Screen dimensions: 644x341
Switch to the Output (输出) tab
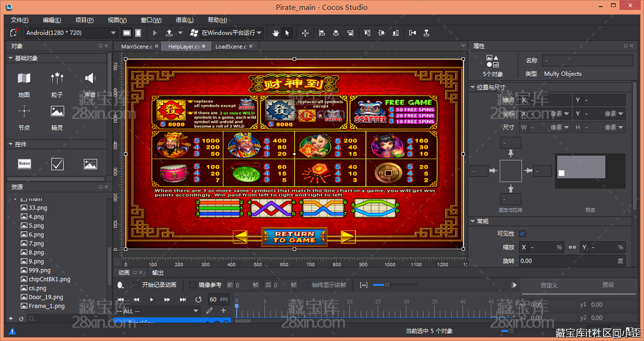tap(158, 273)
